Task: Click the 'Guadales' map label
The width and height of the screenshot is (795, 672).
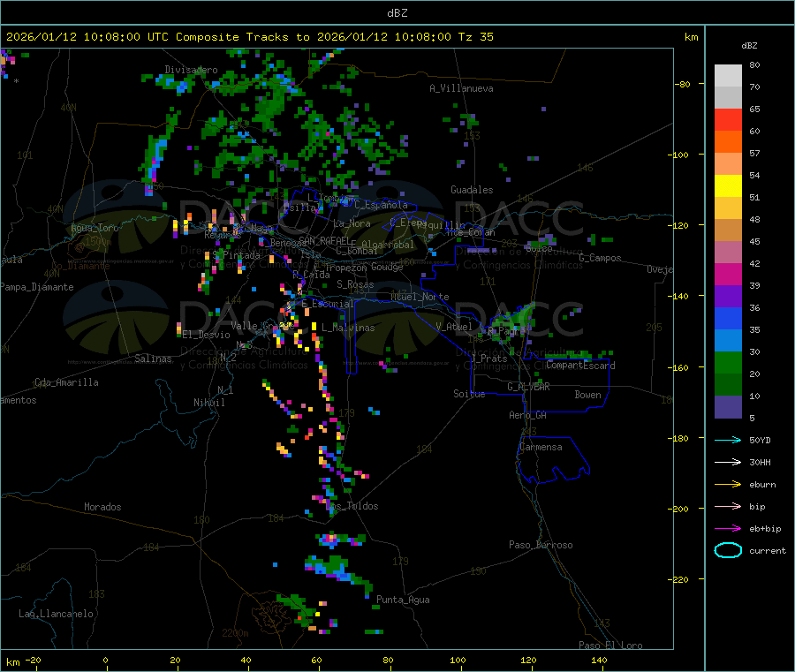Action: pyautogui.click(x=472, y=190)
